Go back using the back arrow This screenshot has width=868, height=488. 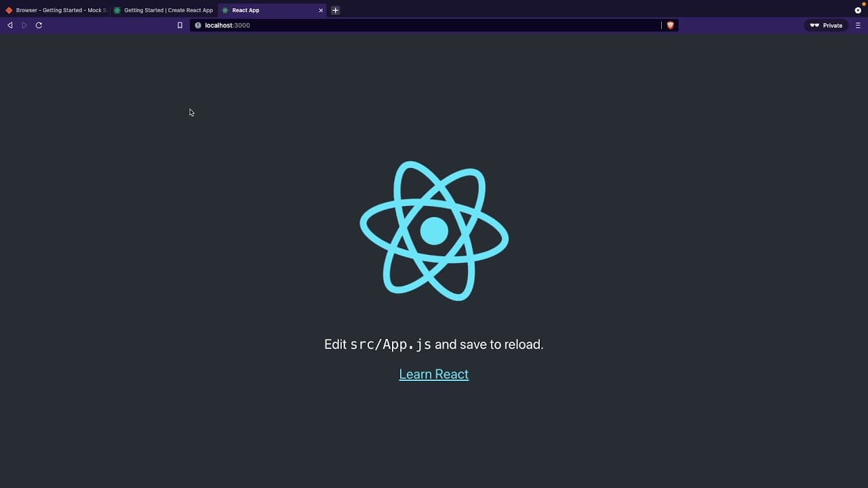(x=9, y=25)
